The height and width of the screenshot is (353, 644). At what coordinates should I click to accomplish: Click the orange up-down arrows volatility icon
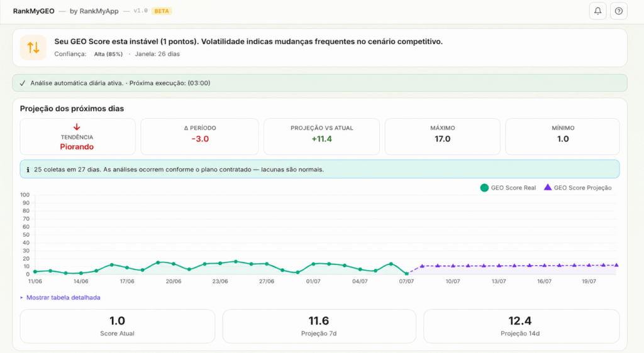point(33,48)
